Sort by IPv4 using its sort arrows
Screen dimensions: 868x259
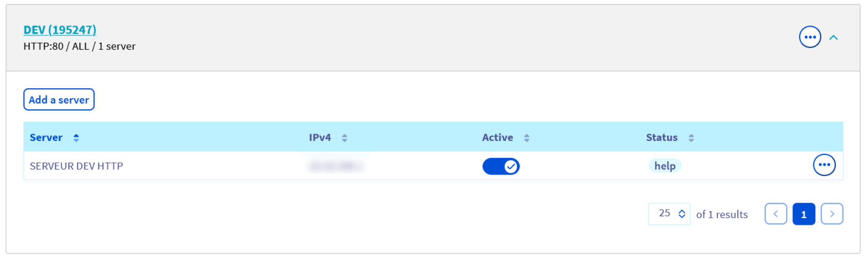[345, 138]
